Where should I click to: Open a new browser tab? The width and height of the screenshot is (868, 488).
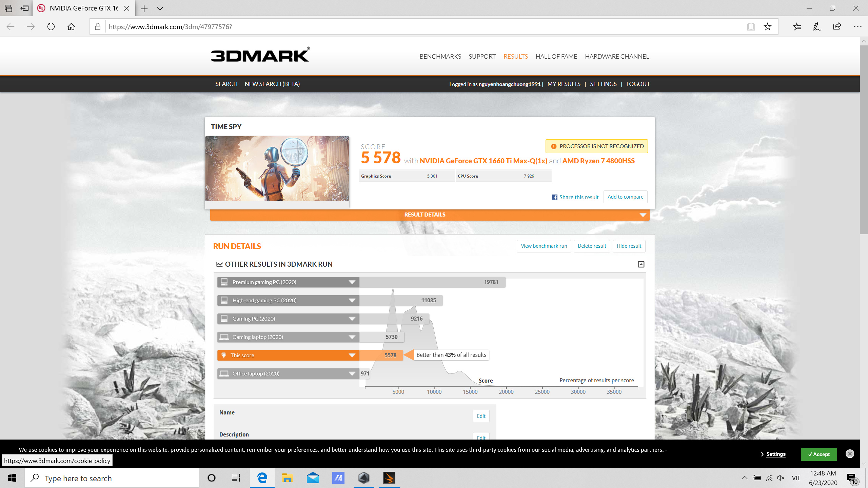(144, 8)
